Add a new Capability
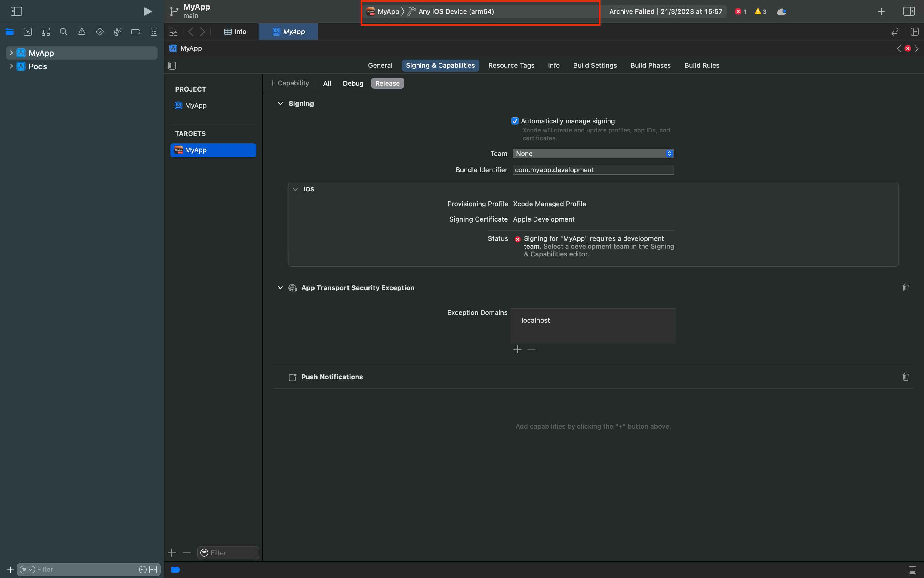 289,83
